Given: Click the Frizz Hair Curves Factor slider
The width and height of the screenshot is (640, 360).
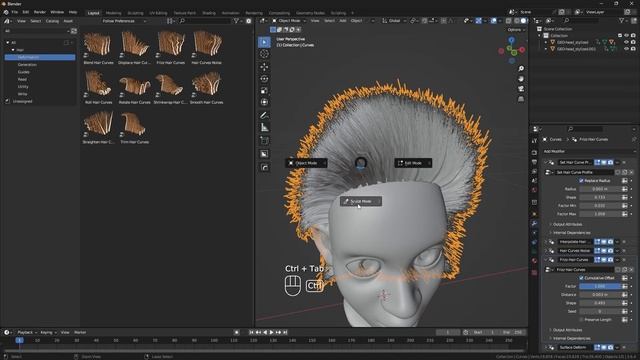Looking at the screenshot, I should (x=600, y=286).
